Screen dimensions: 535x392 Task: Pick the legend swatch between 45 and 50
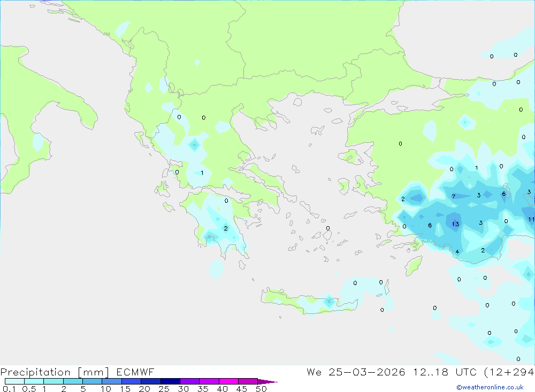[248, 381]
